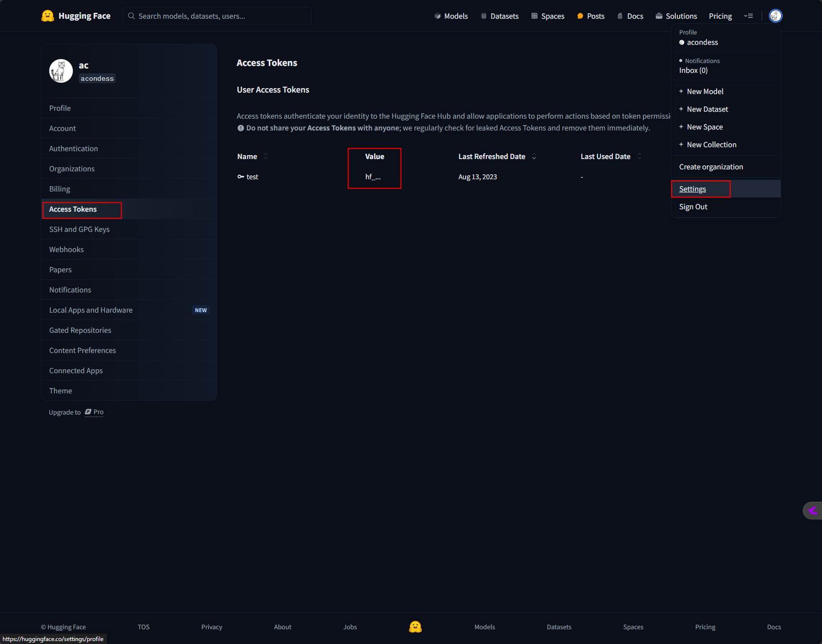The width and height of the screenshot is (822, 644).
Task: Click the key icon beside test token
Action: [241, 177]
